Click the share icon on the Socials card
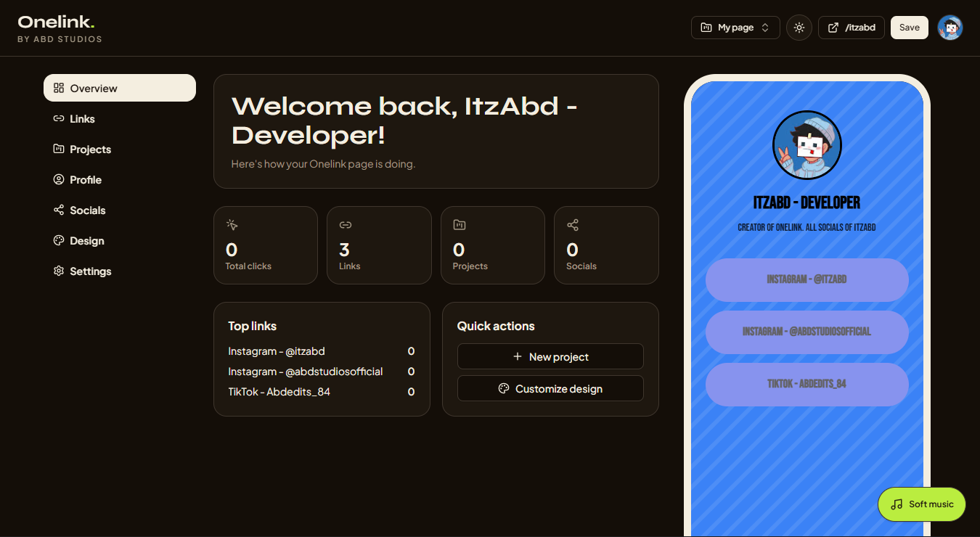 pos(573,225)
